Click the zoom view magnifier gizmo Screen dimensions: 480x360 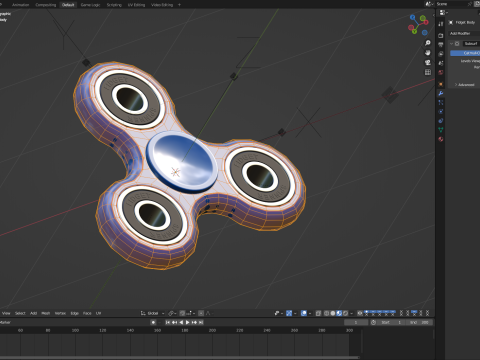click(428, 43)
